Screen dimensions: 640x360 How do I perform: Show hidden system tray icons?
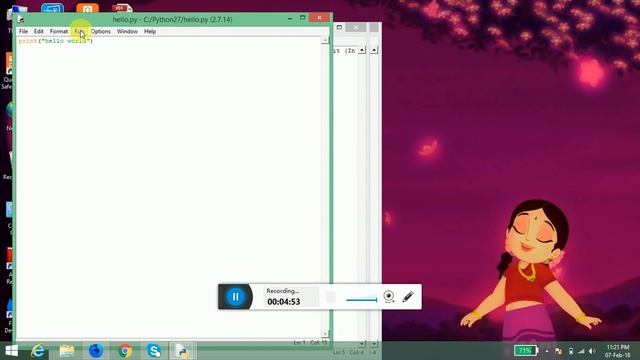click(x=547, y=351)
